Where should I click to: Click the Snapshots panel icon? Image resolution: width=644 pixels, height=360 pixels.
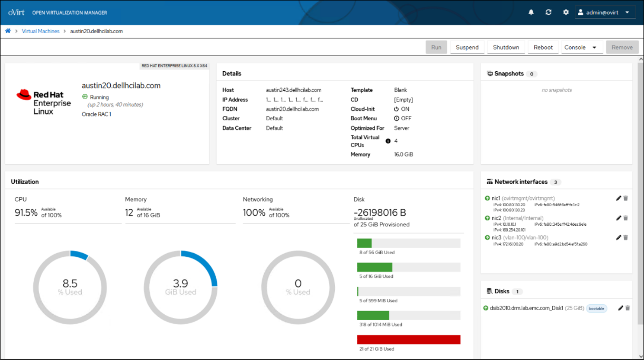[490, 74]
